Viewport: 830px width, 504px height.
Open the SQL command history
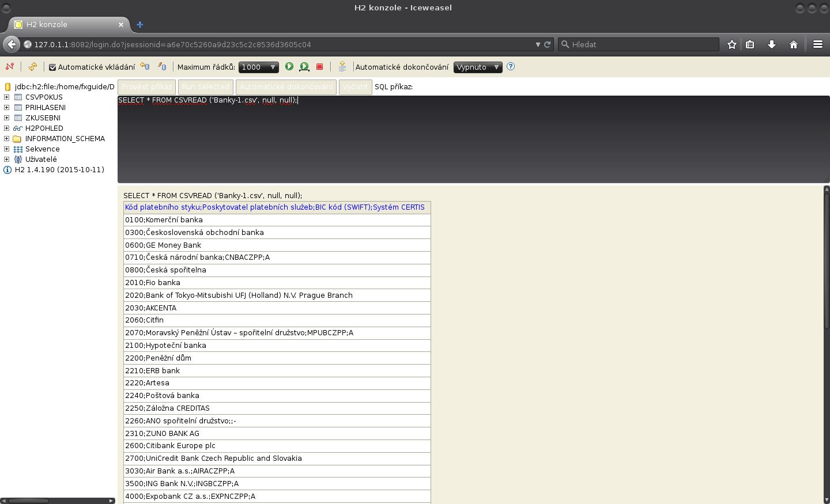pos(342,66)
